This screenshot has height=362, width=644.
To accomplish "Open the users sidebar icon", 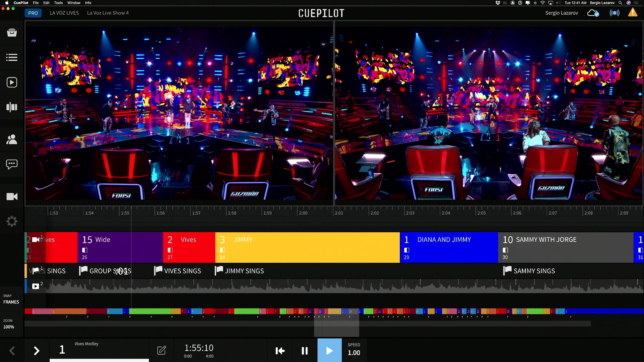I will pyautogui.click(x=12, y=139).
